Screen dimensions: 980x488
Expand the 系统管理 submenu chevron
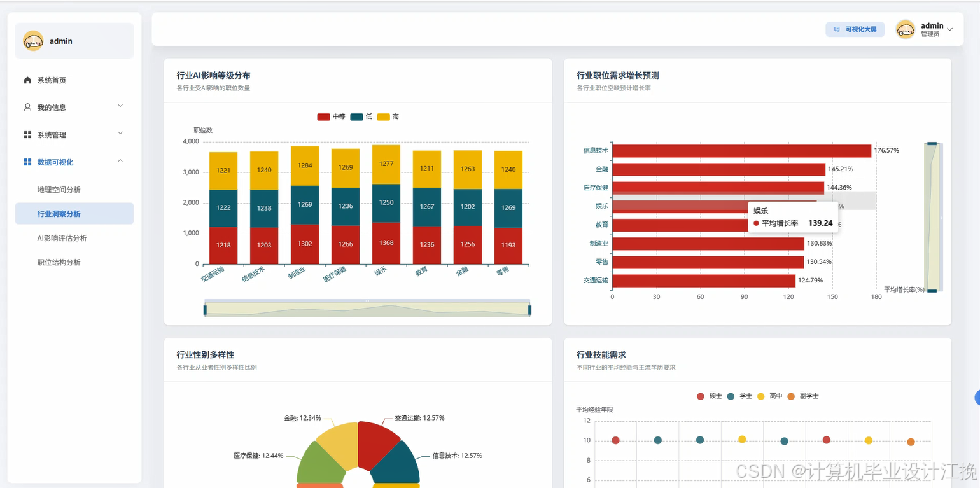pyautogui.click(x=120, y=133)
